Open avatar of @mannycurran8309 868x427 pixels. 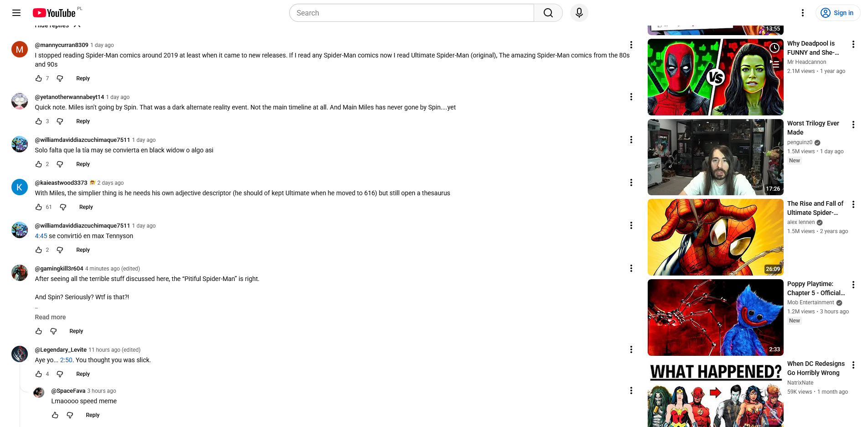click(20, 49)
